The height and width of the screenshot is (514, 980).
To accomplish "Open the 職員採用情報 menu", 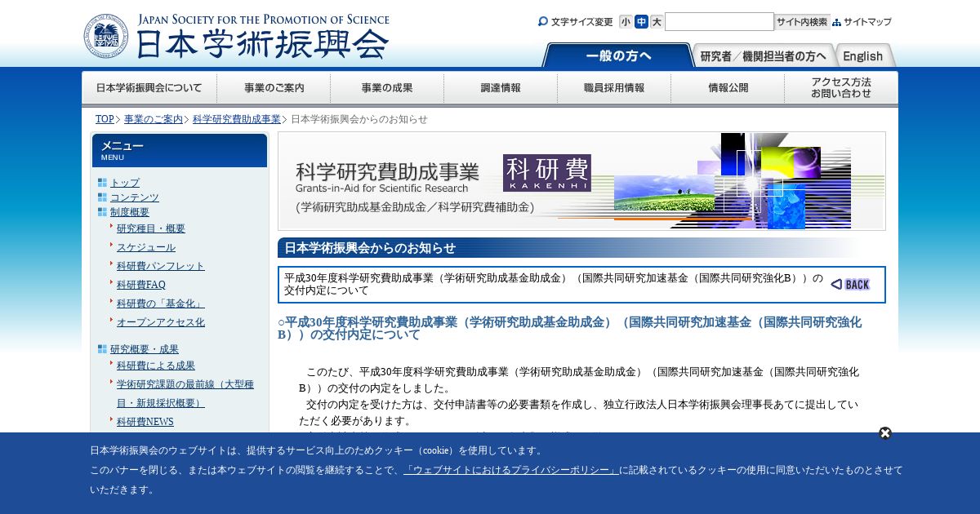I will pyautogui.click(x=614, y=88).
